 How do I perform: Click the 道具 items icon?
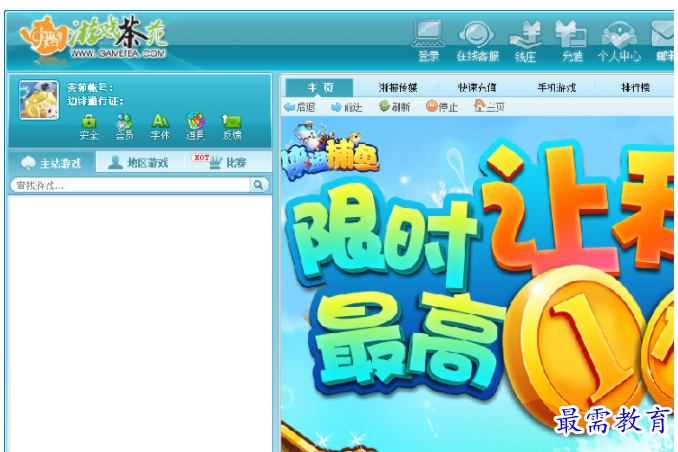tap(195, 127)
